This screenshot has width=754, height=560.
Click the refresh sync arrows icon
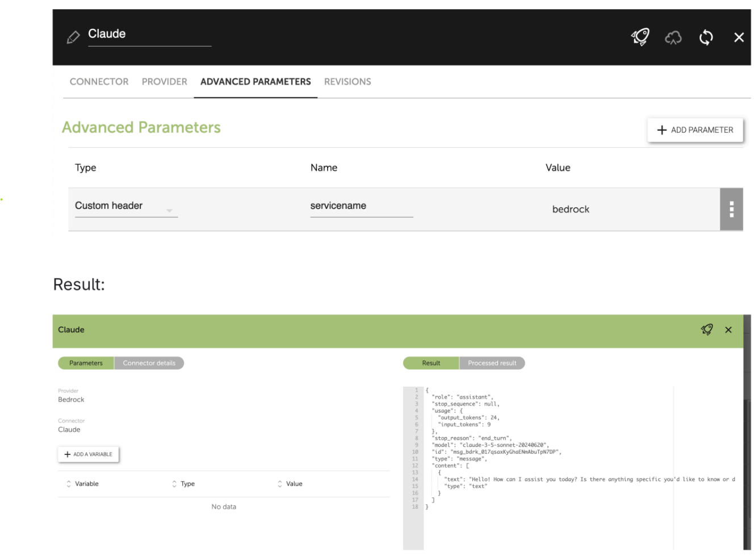point(706,37)
